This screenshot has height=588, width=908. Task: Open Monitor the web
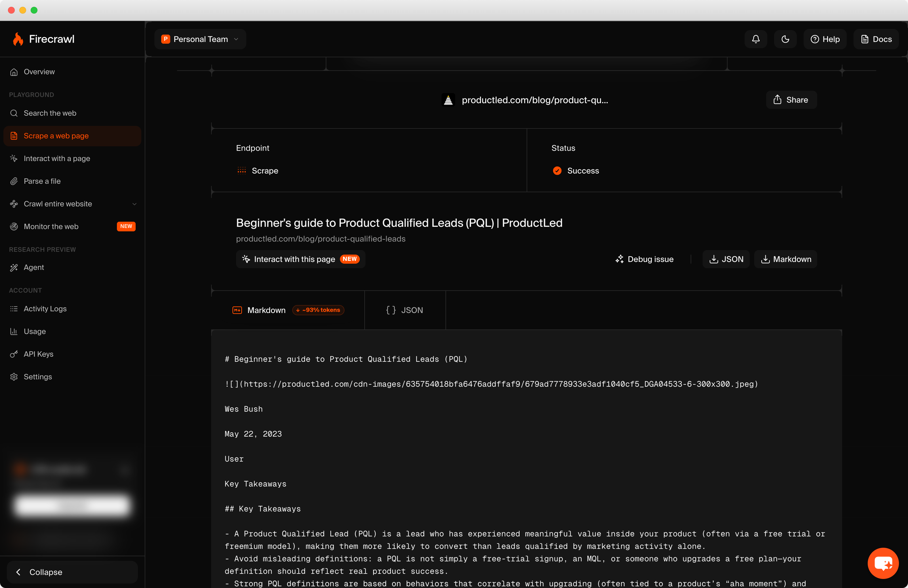tap(72, 226)
